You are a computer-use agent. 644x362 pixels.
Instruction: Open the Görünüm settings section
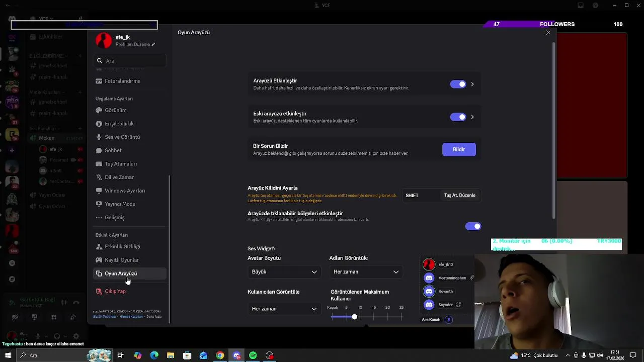[x=130, y=110]
